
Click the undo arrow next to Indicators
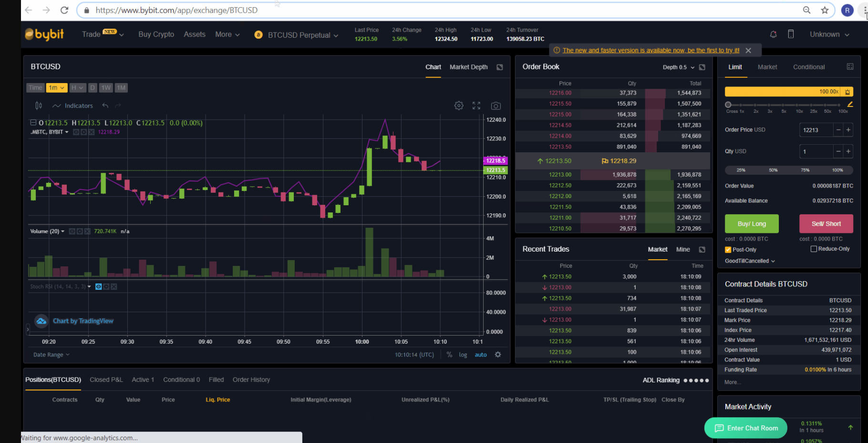(105, 105)
